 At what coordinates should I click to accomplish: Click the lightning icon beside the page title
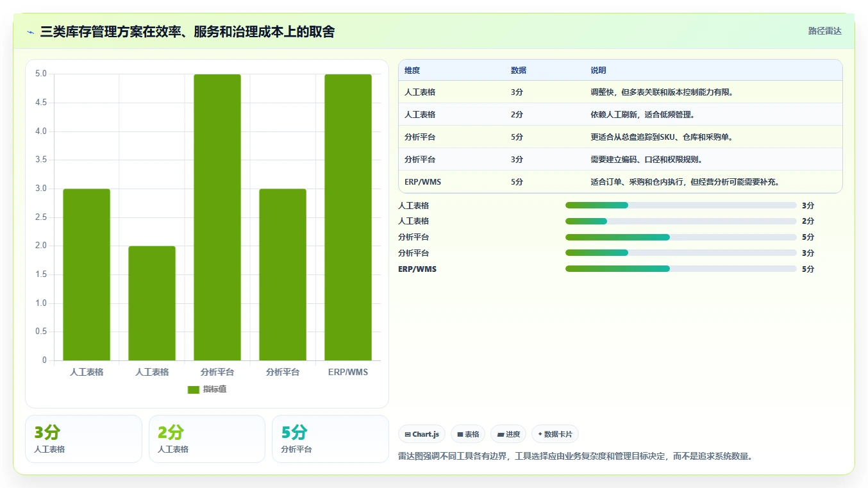coord(31,32)
